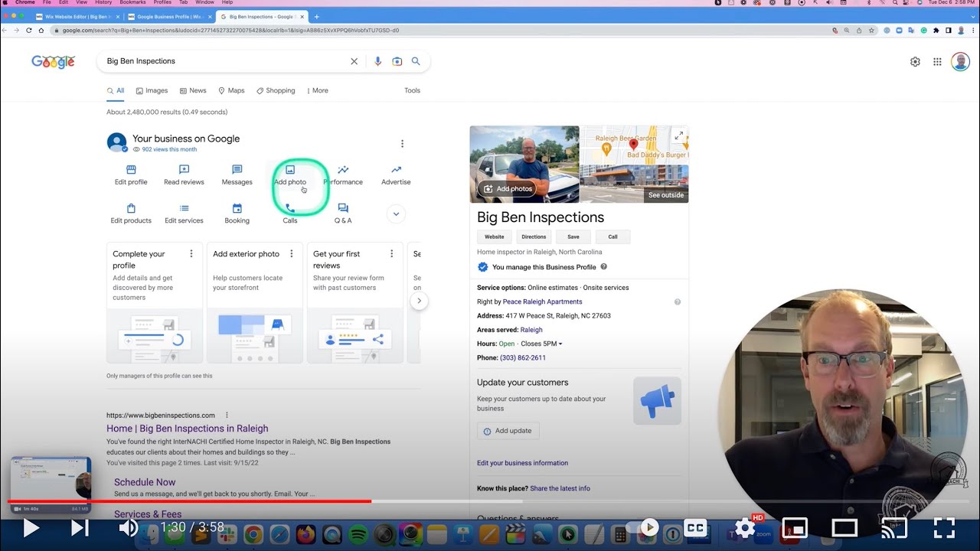Enable miniplayer mode
Image resolution: width=980 pixels, height=551 pixels.
click(x=795, y=528)
